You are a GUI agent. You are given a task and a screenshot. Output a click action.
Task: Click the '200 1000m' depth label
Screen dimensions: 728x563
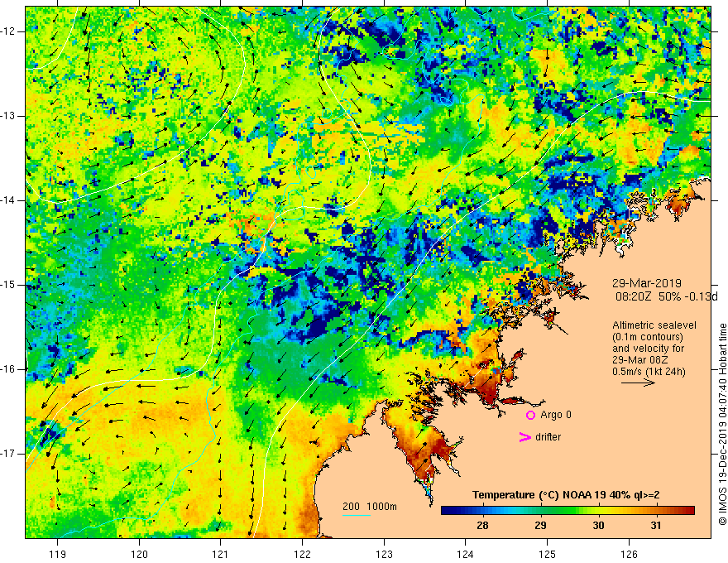tap(370, 507)
